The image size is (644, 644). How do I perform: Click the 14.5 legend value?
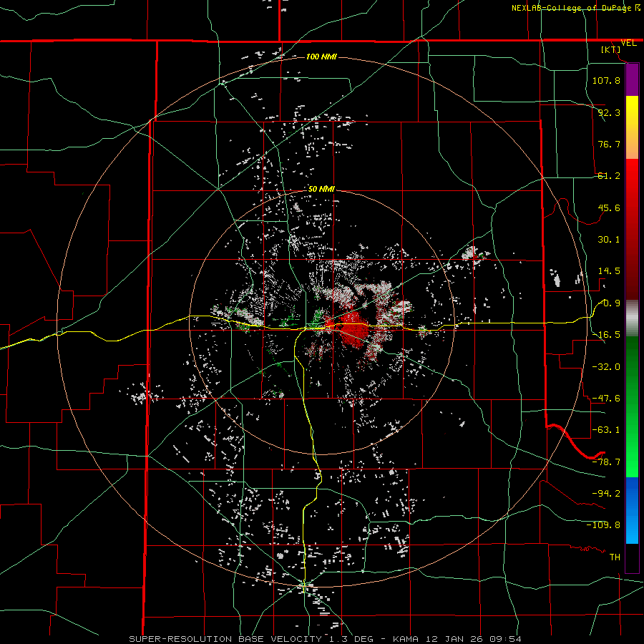pyautogui.click(x=609, y=271)
